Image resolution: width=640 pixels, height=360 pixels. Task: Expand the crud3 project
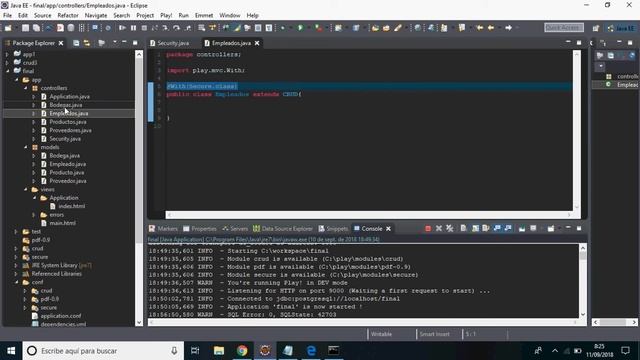tap(7, 62)
